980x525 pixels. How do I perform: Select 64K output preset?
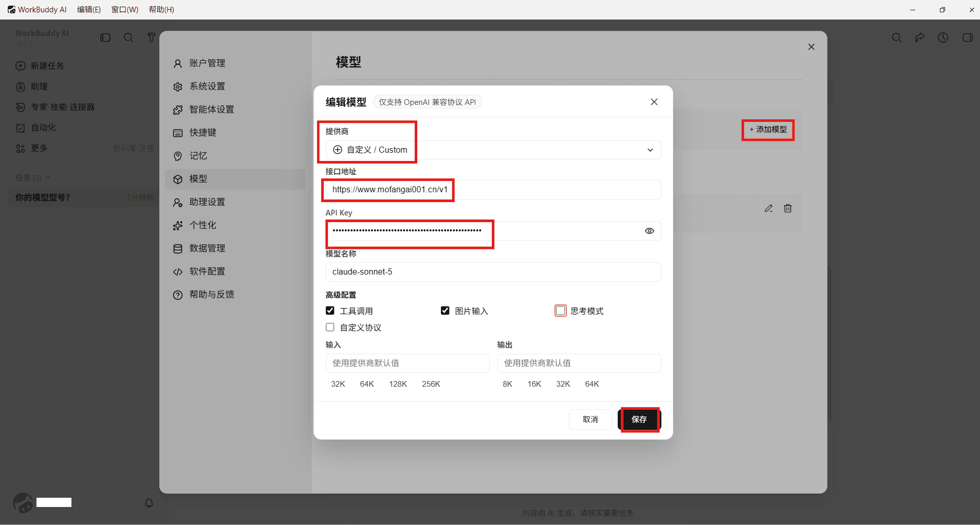592,384
